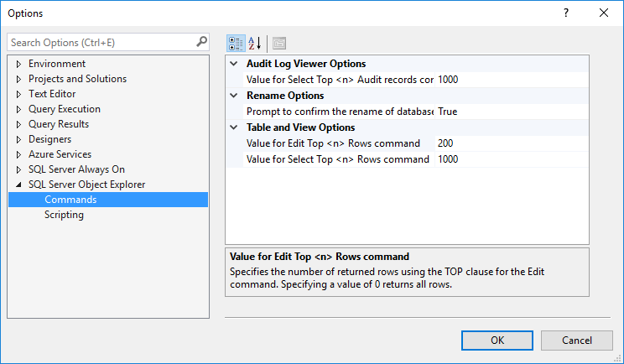This screenshot has height=364, width=624.
Task: Collapse the SQL Server Object Explorer node
Action: pyautogui.click(x=18, y=185)
